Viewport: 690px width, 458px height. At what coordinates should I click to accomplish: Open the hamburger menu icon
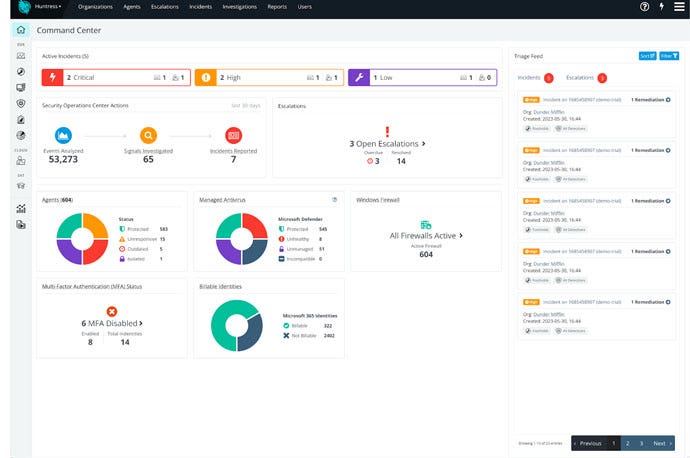point(679,7)
